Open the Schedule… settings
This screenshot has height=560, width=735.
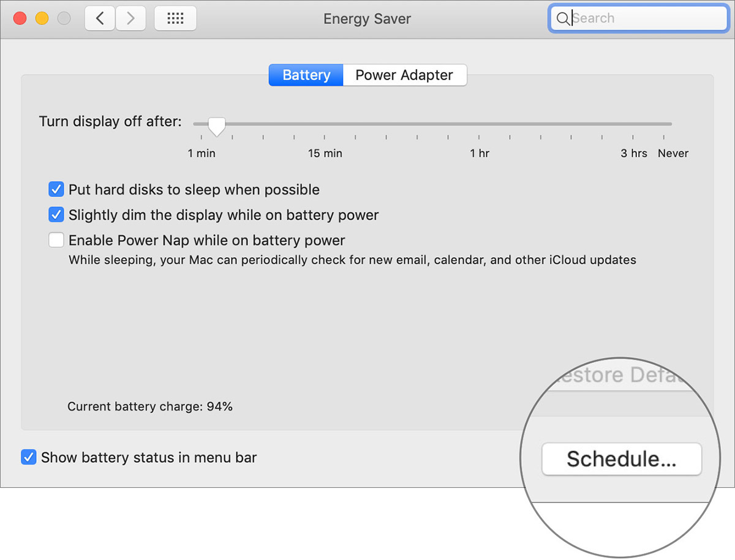[x=621, y=459]
